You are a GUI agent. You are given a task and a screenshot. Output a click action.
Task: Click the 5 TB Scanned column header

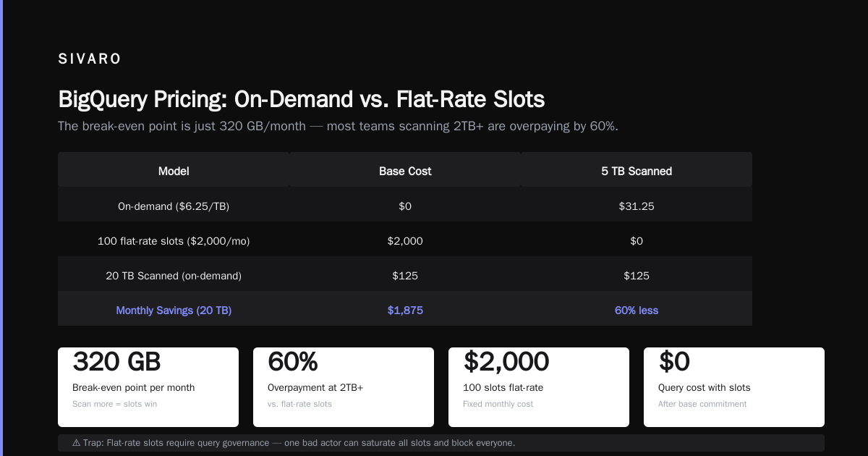(x=637, y=172)
